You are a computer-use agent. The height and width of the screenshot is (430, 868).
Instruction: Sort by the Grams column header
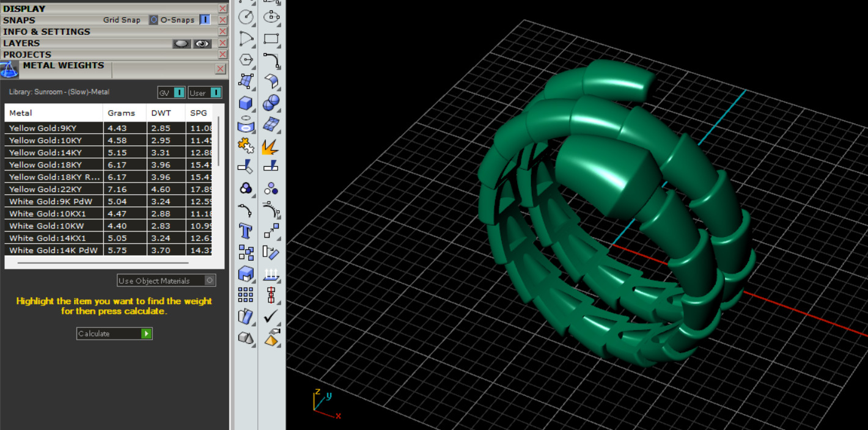pos(125,113)
